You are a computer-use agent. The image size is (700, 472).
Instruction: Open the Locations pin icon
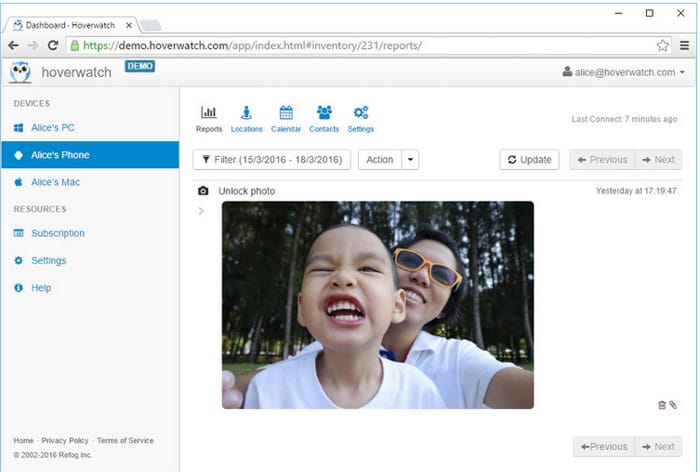(x=246, y=112)
